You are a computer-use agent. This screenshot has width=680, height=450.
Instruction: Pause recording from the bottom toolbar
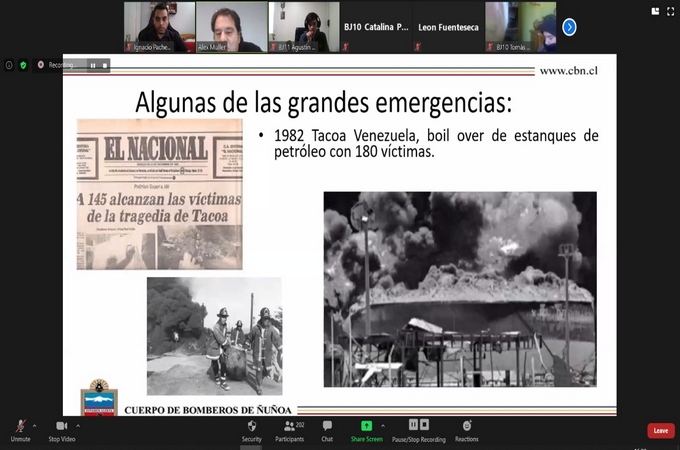click(x=413, y=425)
